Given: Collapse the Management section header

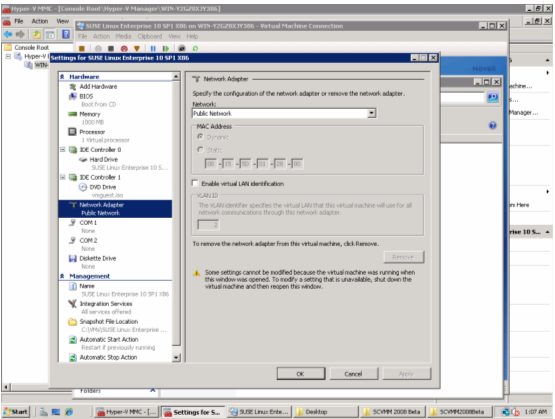Looking at the screenshot, I should 62,276.
